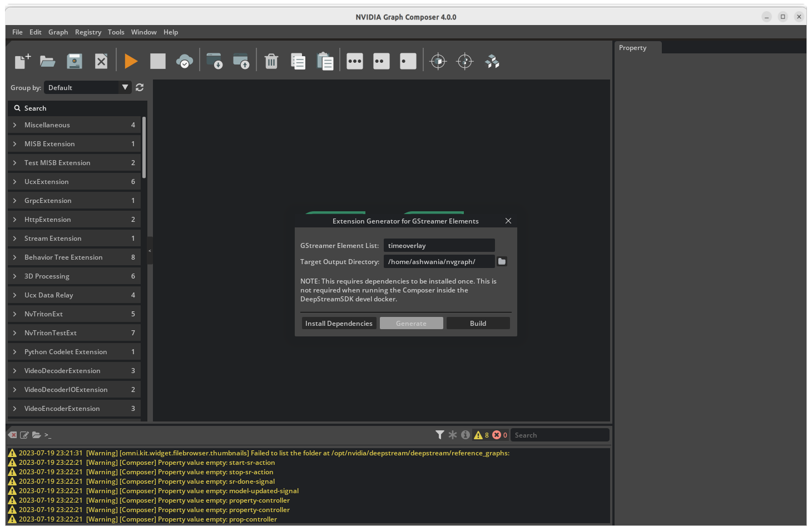Open the Registry menu

[88, 32]
